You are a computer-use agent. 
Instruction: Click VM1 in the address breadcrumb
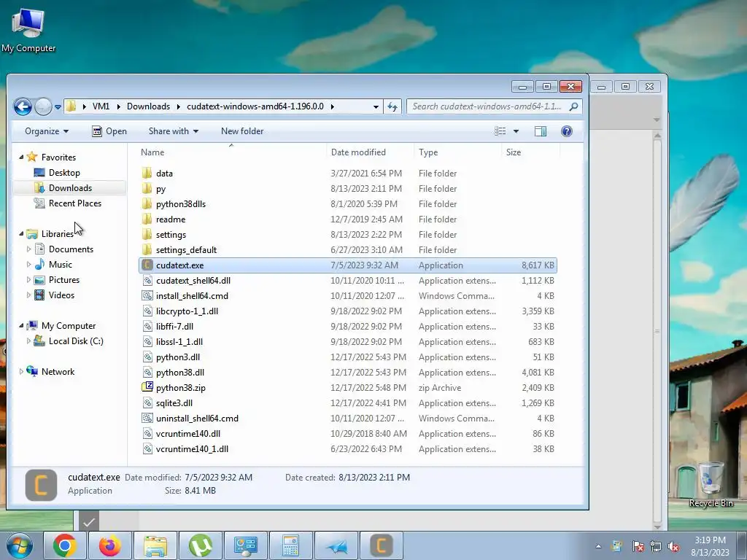pyautogui.click(x=101, y=106)
